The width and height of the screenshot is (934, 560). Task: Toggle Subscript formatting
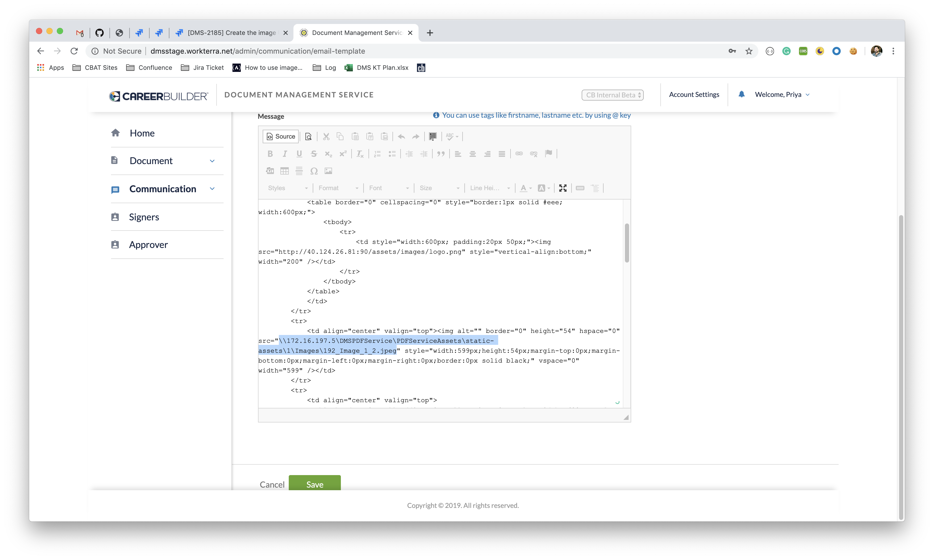pyautogui.click(x=328, y=154)
